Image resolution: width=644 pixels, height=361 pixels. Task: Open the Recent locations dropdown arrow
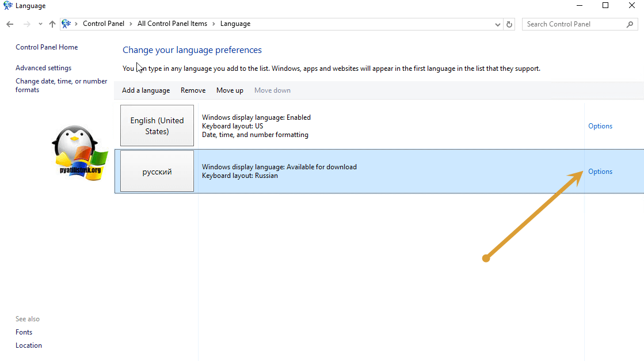40,24
